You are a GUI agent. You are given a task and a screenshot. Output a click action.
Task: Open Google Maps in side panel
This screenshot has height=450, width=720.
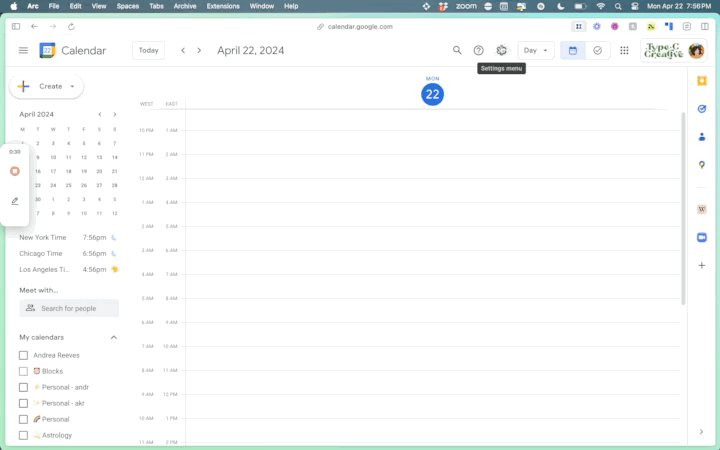click(x=702, y=164)
